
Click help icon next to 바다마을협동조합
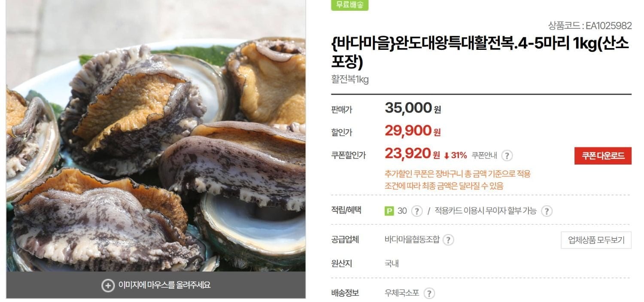pyautogui.click(x=448, y=240)
